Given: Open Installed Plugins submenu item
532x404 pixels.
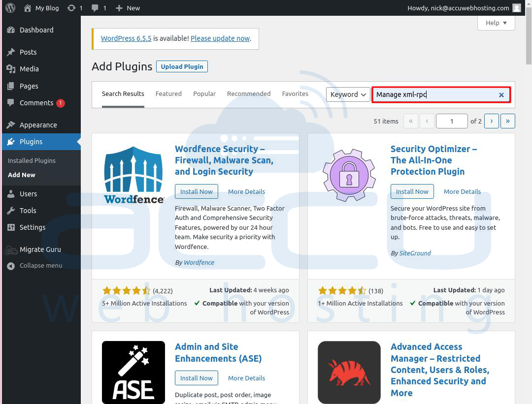Looking at the screenshot, I should 32,160.
